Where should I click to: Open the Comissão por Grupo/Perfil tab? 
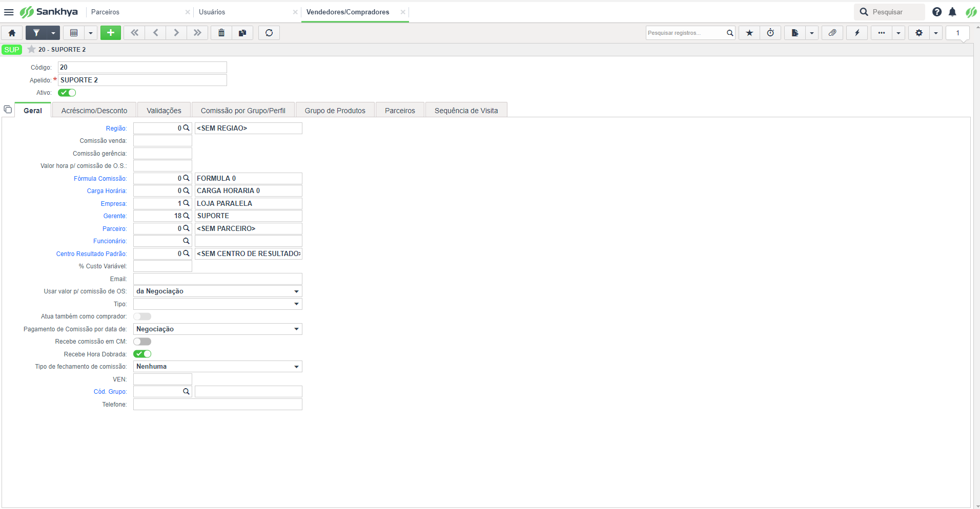coord(243,110)
